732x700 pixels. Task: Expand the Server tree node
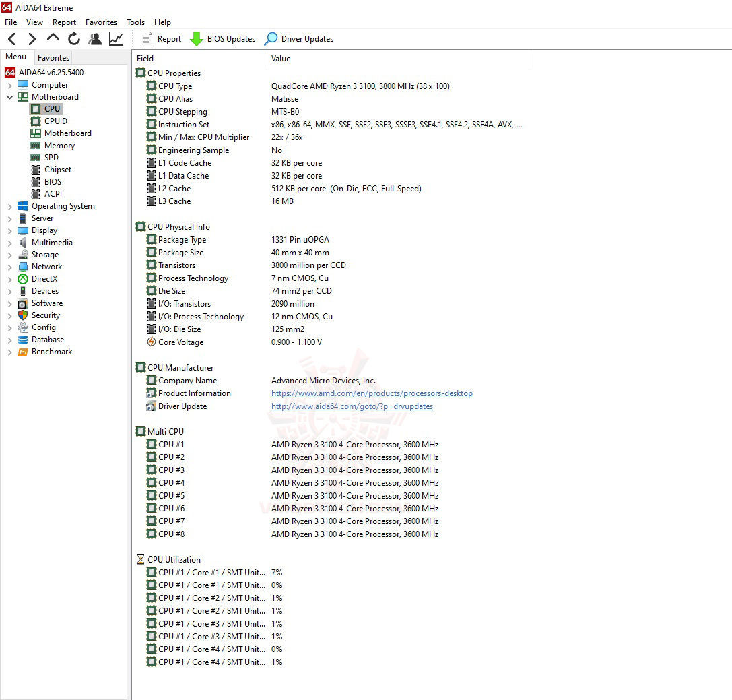click(x=10, y=218)
